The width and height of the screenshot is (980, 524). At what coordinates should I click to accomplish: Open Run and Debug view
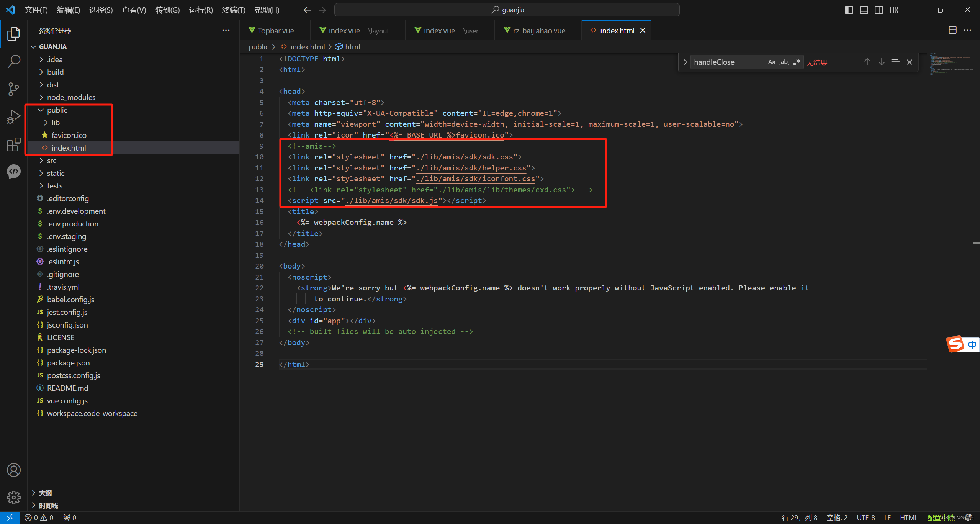14,116
